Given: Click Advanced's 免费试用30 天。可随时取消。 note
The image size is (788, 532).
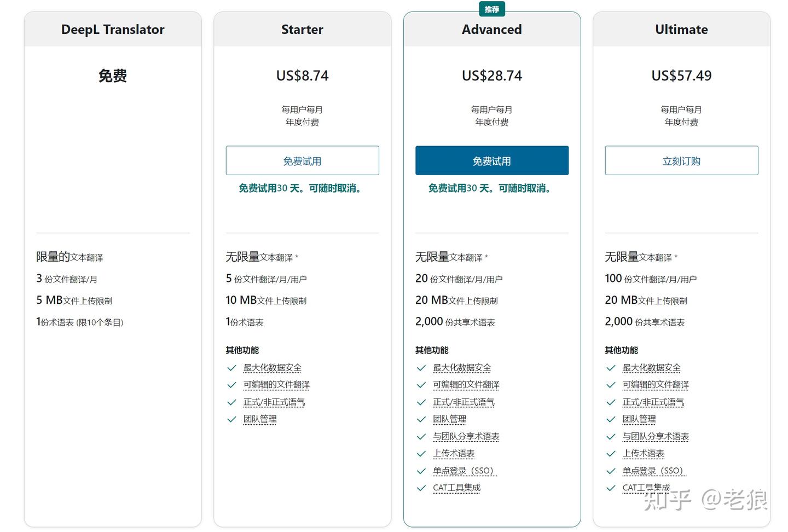Looking at the screenshot, I should pos(490,188).
